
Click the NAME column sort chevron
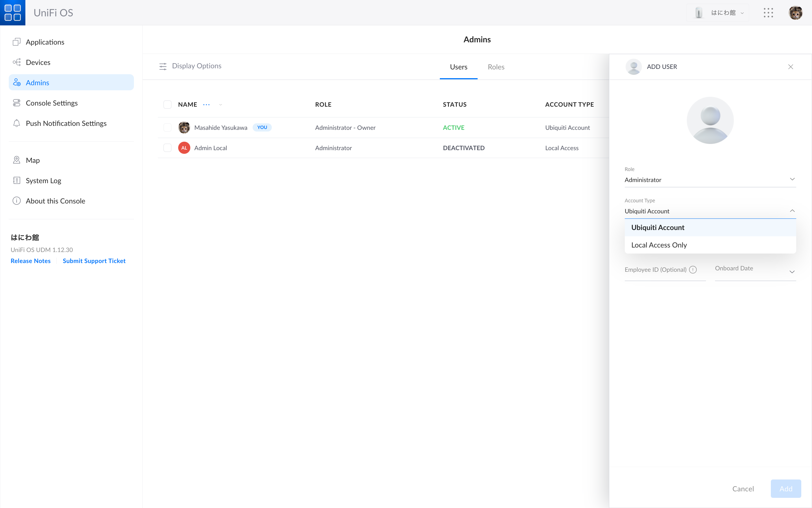pyautogui.click(x=220, y=104)
